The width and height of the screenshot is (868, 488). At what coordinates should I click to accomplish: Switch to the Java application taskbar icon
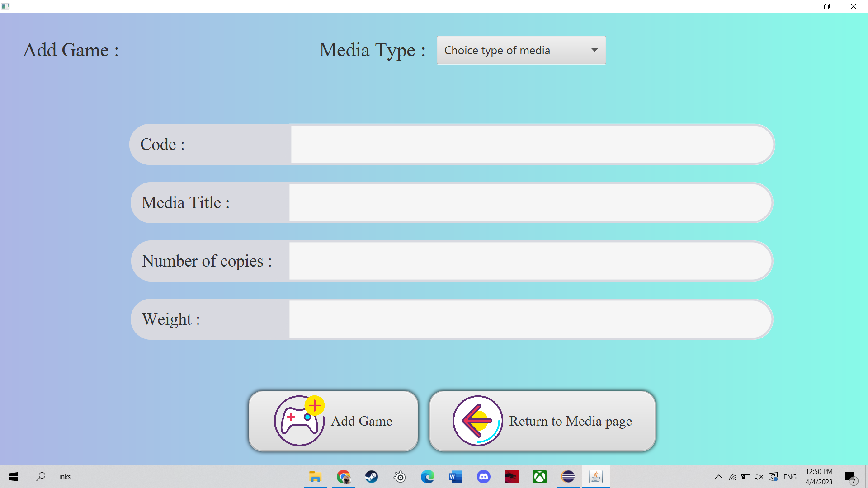596,477
